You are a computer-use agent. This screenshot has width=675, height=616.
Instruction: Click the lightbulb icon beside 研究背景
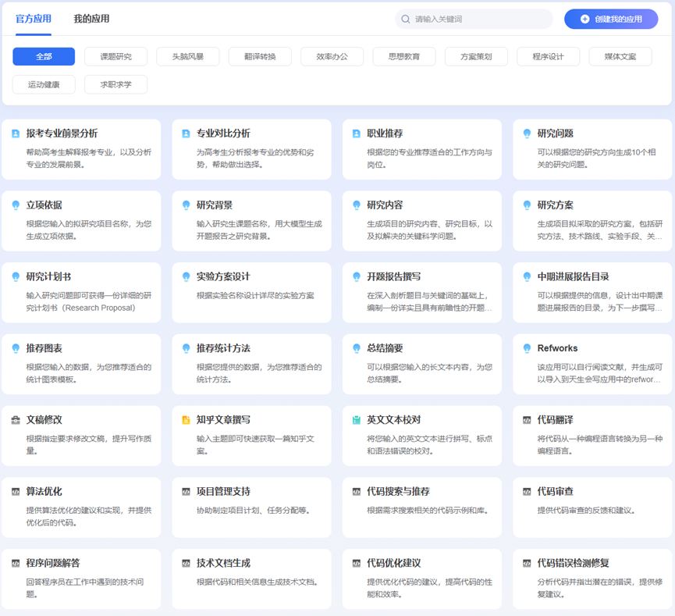pyautogui.click(x=186, y=205)
